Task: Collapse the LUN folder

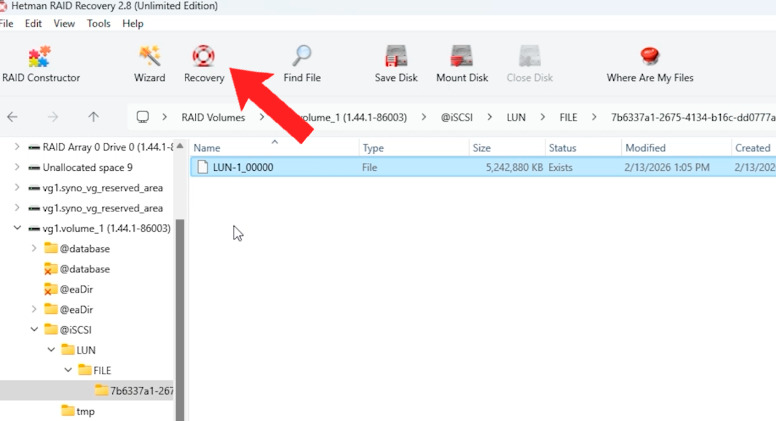Action: [51, 350]
